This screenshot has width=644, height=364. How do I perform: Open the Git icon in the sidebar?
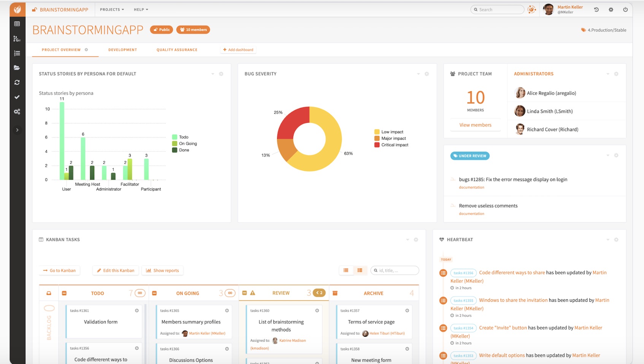[17, 39]
